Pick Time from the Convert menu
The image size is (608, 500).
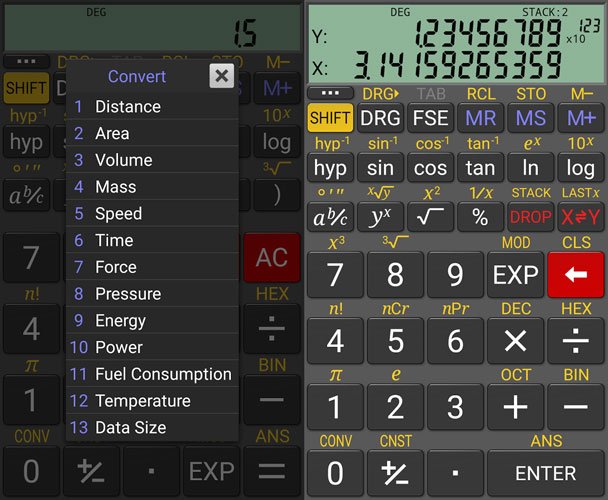pyautogui.click(x=152, y=240)
